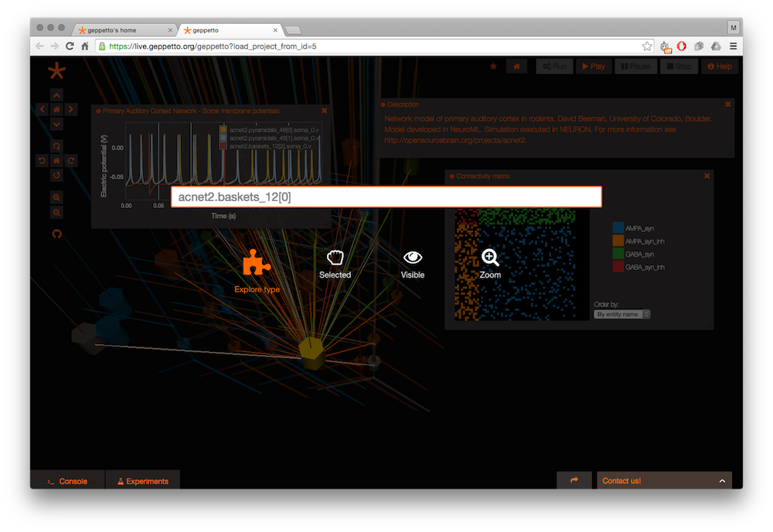Click the Contact us! label
773x532 pixels.
(621, 481)
